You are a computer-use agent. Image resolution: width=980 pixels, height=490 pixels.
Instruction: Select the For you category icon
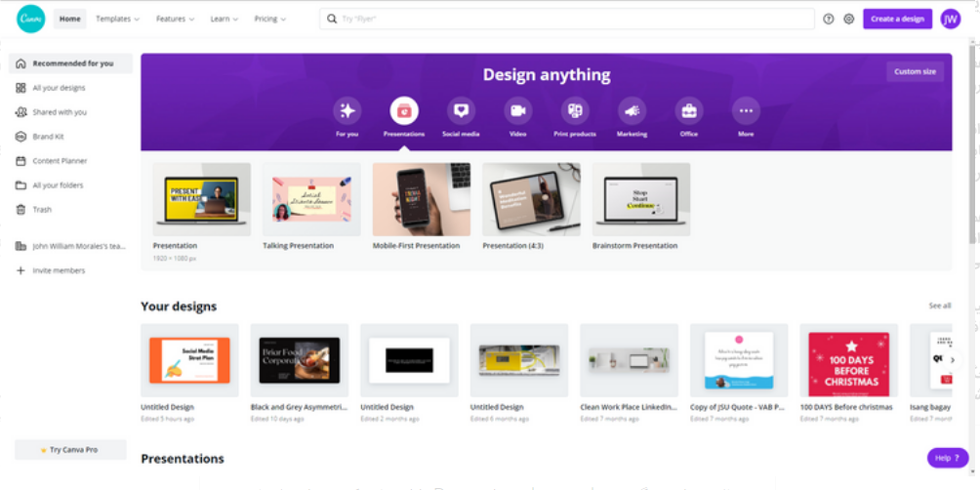tap(347, 110)
